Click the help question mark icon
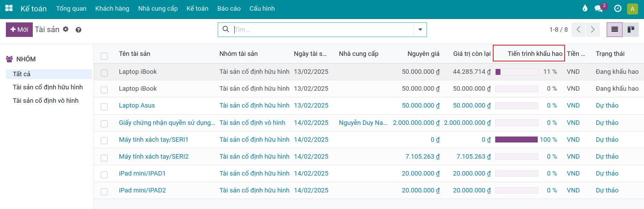Image resolution: width=644 pixels, height=209 pixels. coord(78,30)
